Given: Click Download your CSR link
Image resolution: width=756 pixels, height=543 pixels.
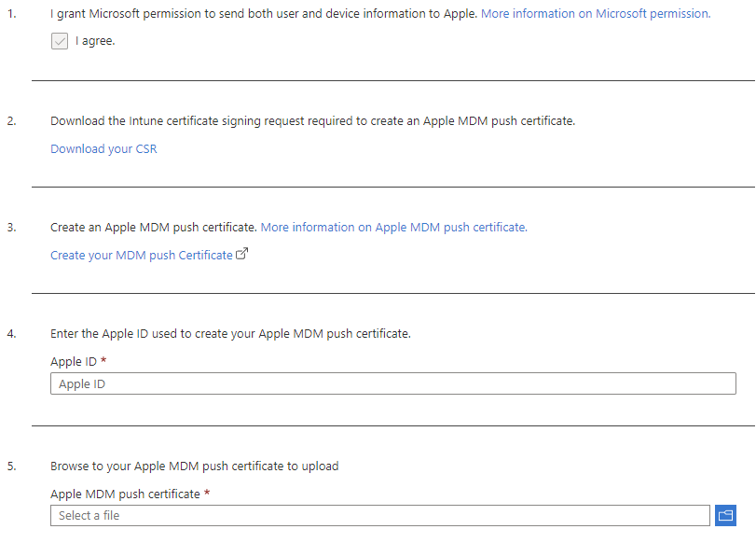Looking at the screenshot, I should [x=103, y=148].
